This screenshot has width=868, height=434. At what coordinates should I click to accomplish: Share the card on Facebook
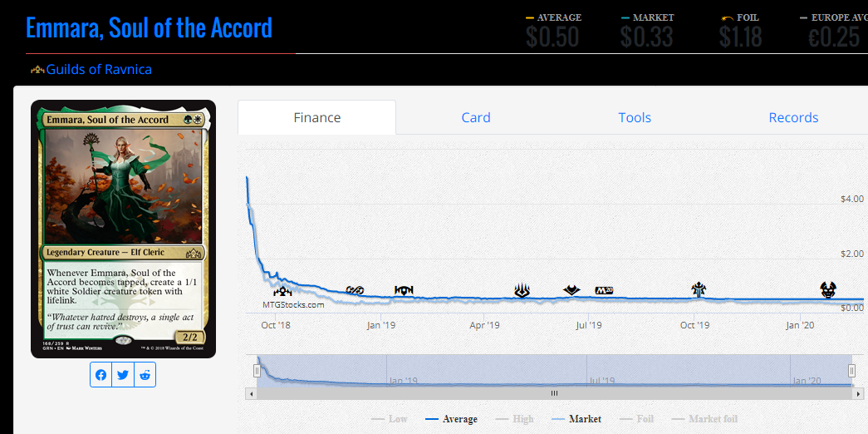pos(101,375)
